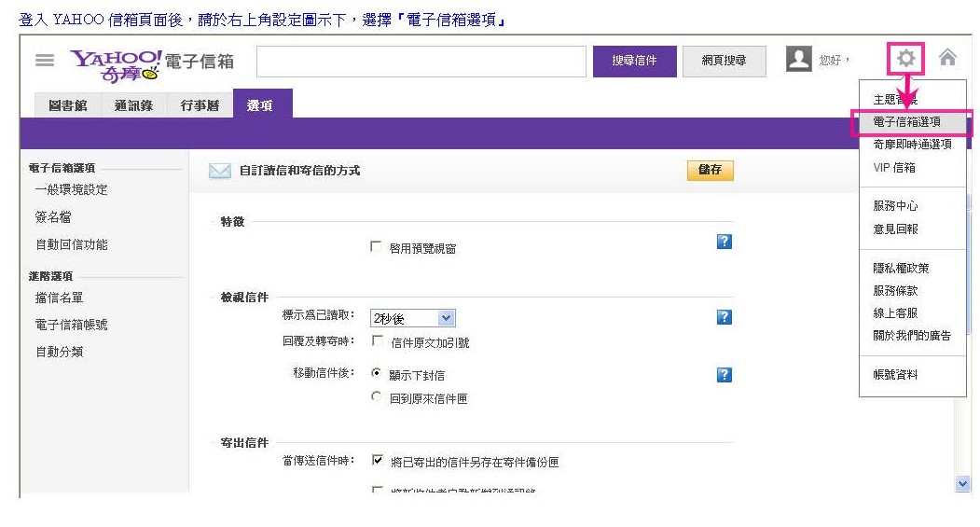Focus the mail search input field

pyautogui.click(x=421, y=61)
